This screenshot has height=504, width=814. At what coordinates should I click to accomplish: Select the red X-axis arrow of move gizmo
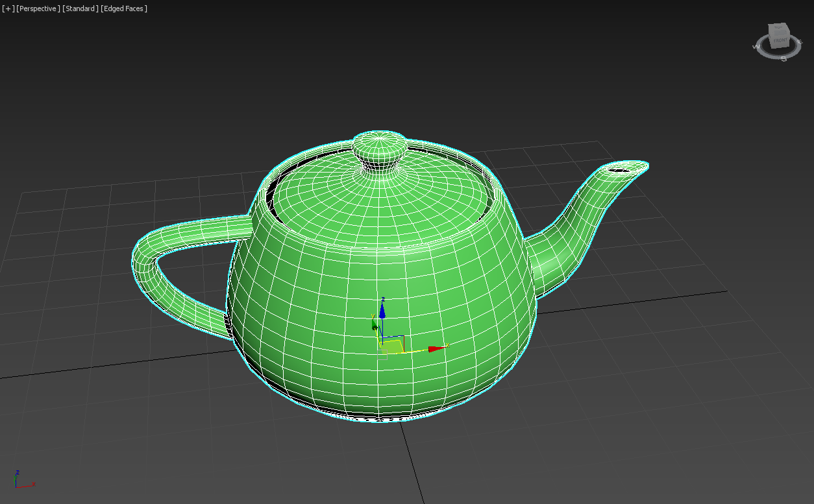tap(437, 349)
